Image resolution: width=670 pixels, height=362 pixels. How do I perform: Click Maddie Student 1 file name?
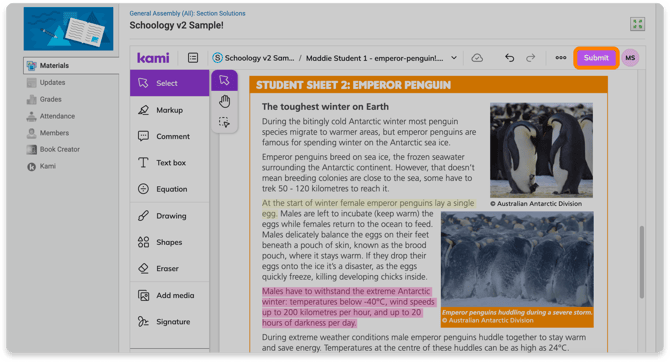click(x=374, y=58)
